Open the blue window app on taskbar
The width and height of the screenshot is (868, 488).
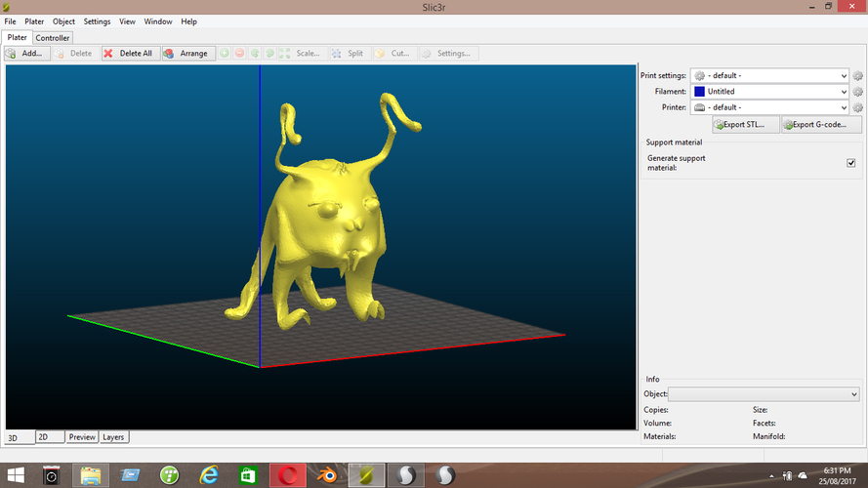point(130,475)
